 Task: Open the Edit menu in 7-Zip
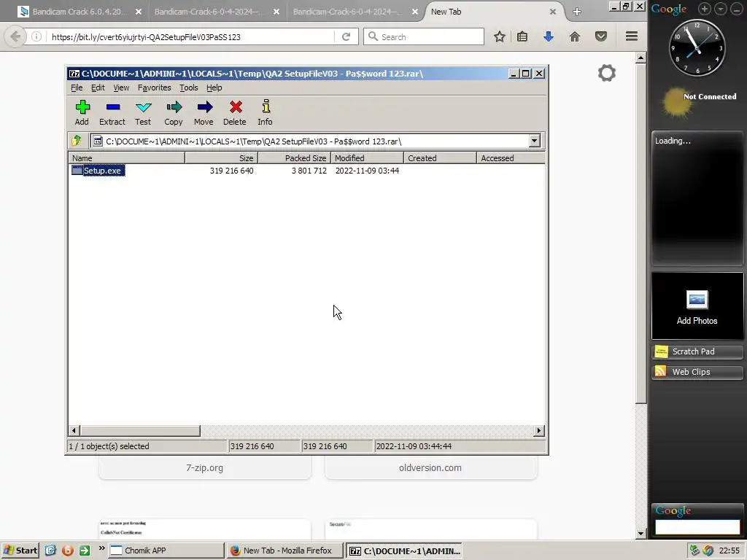point(98,87)
